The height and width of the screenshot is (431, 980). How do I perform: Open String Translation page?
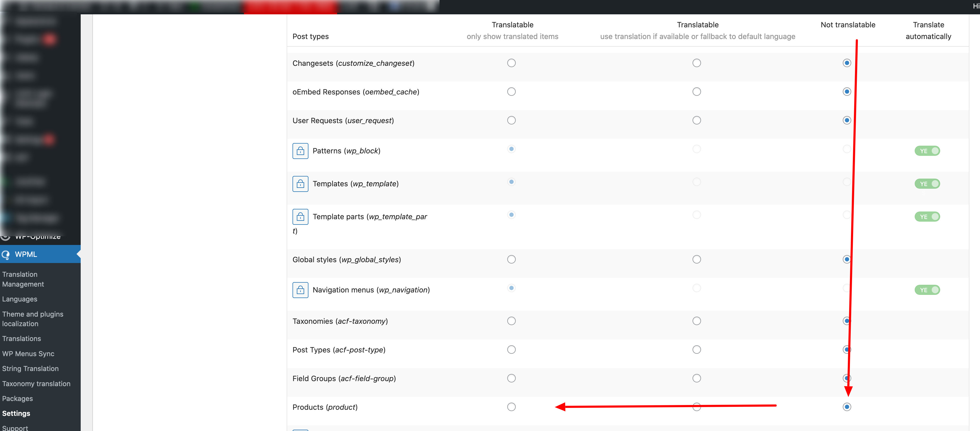coord(31,369)
